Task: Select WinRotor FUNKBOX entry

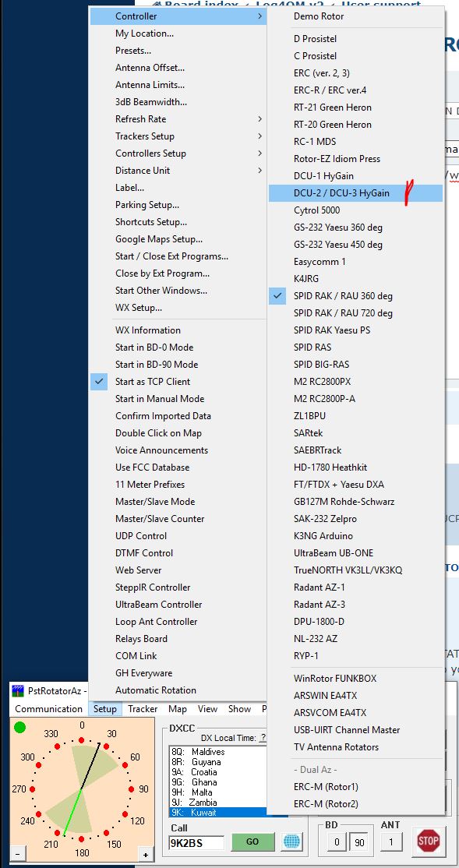Action: tap(355, 678)
